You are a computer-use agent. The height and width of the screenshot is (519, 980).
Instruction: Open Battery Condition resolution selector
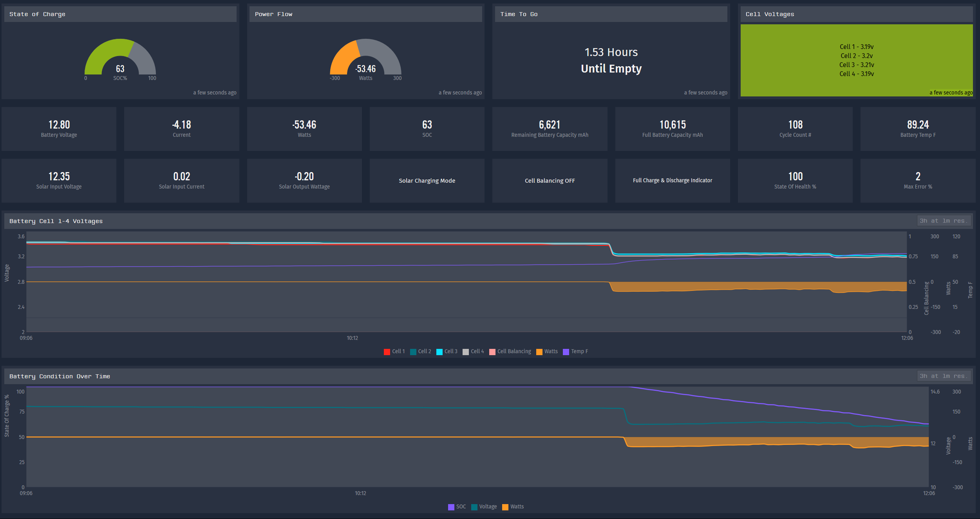(943, 376)
